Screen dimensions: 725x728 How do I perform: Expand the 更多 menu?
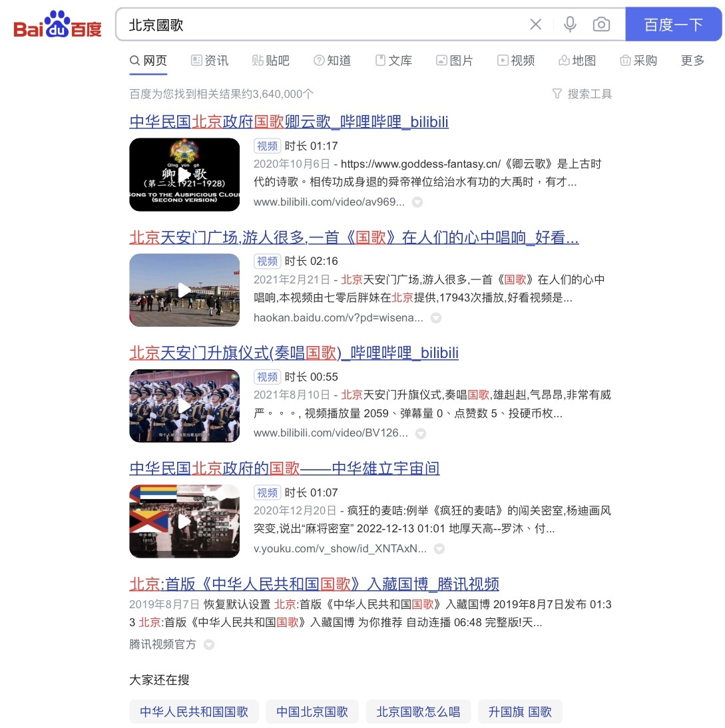692,61
